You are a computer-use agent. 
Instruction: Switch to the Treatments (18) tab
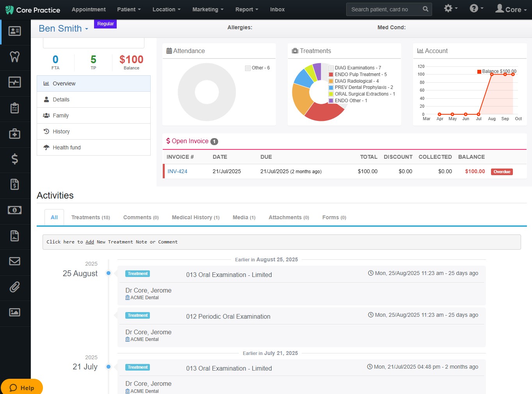coord(91,217)
